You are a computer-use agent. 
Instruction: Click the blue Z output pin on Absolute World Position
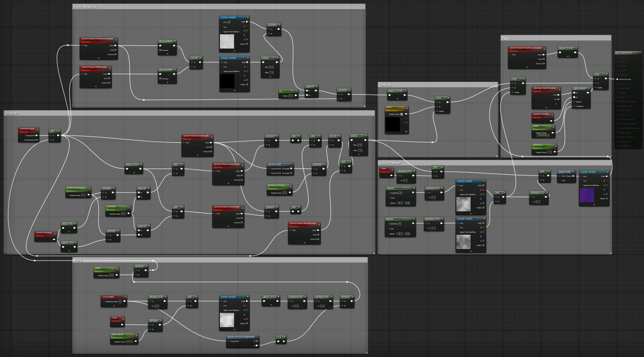point(558,104)
